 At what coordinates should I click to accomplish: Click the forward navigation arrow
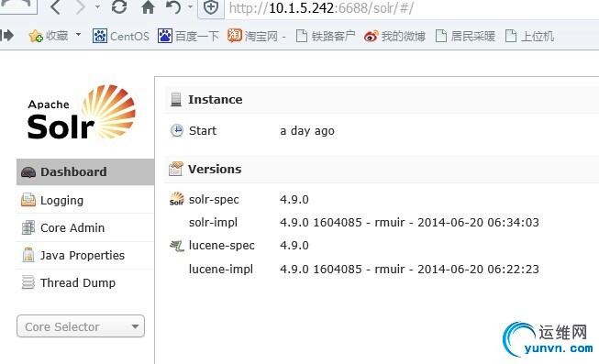80,7
